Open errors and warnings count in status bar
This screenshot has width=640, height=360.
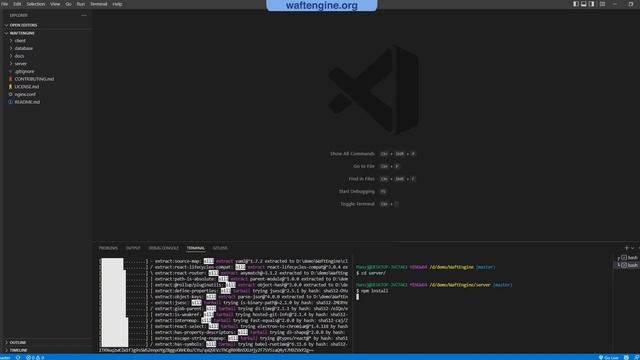point(35,358)
